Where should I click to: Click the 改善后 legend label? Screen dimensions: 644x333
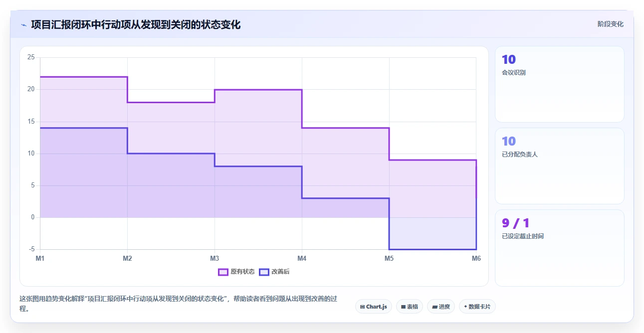[280, 272]
